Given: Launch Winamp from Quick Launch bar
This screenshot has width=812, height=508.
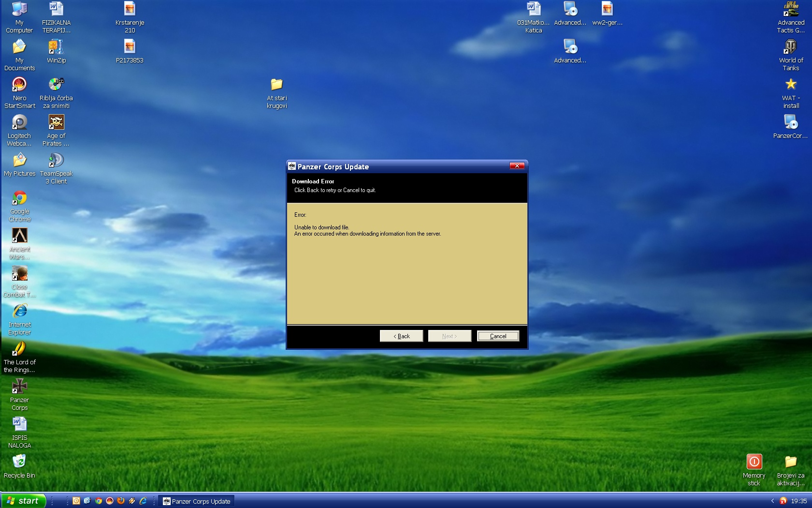Looking at the screenshot, I should click(132, 501).
